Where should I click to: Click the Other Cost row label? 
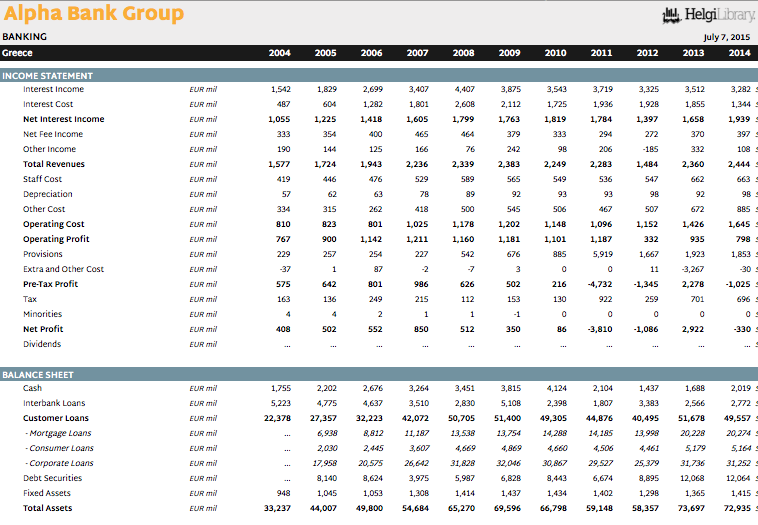pos(44,209)
